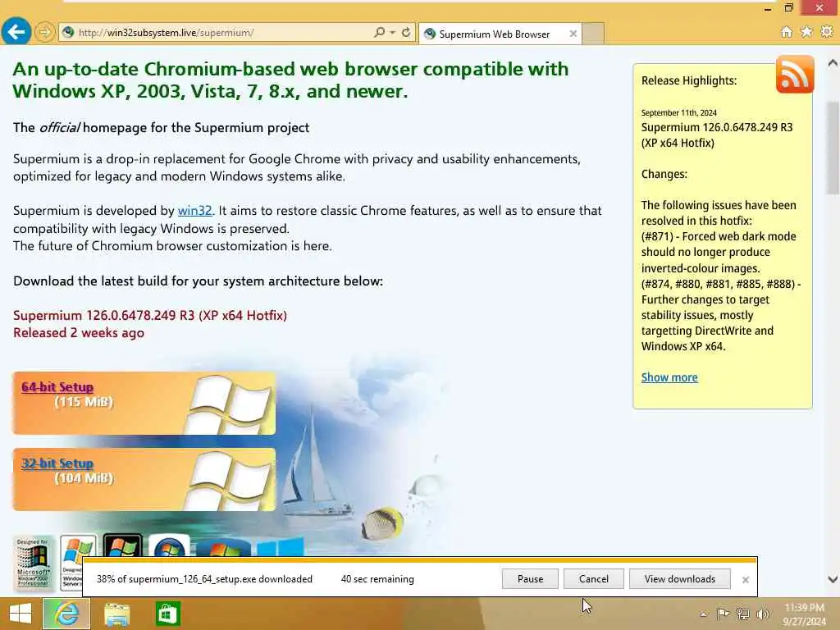Minimize the Internet Explorer window
The height and width of the screenshot is (630, 840).
tap(768, 8)
